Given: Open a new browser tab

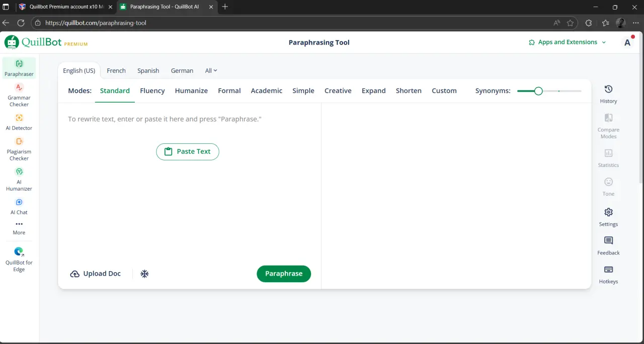Looking at the screenshot, I should [x=225, y=7].
